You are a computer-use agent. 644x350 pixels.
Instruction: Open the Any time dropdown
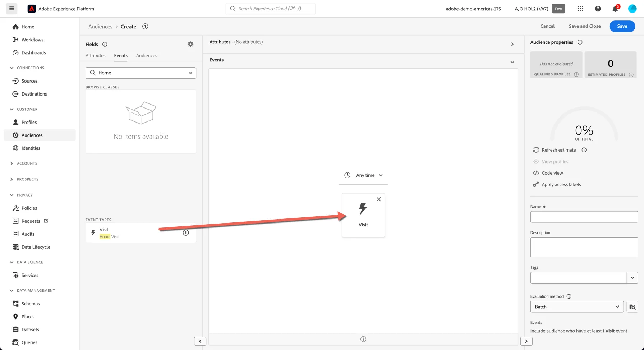tap(363, 175)
